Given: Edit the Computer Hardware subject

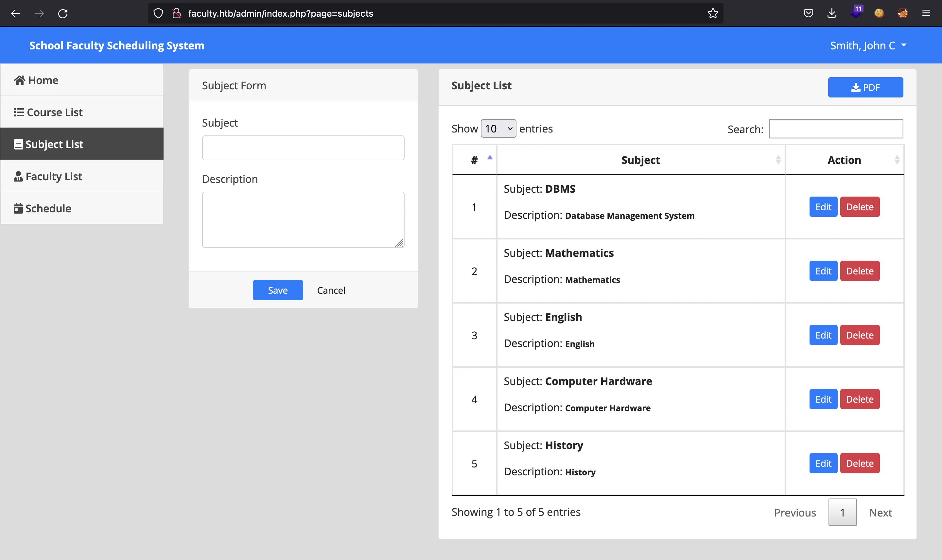Looking at the screenshot, I should coord(823,399).
